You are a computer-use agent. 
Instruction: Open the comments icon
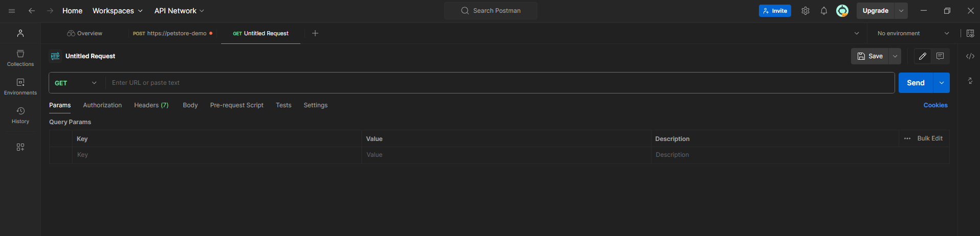(x=940, y=56)
